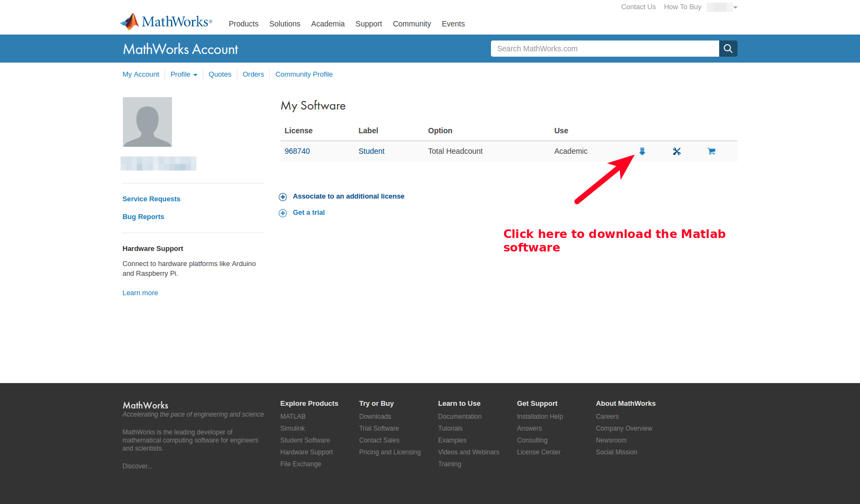Click the footer License Center link
Viewport: 860px width, 504px height.
tap(538, 452)
